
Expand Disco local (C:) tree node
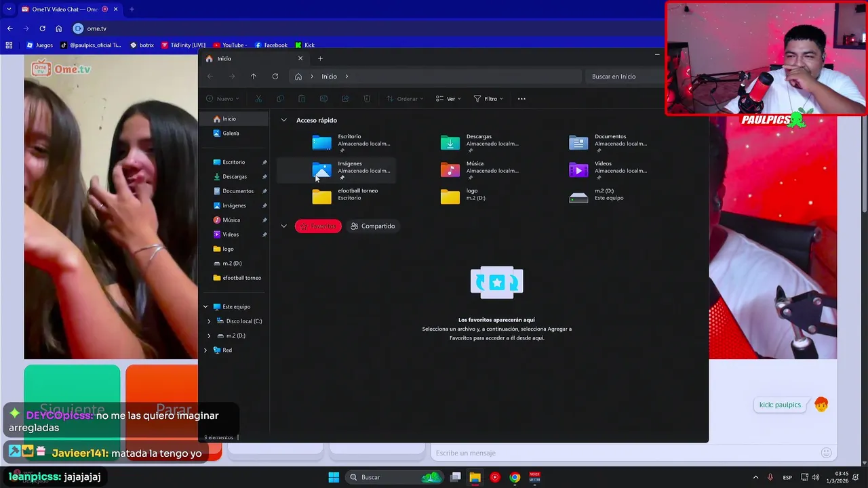209,321
